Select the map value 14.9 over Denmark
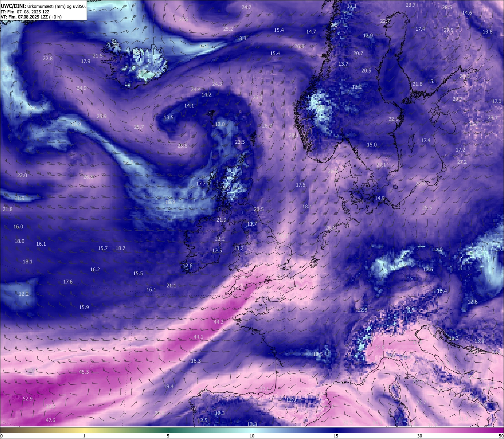The width and height of the screenshot is (504, 439). [x=380, y=198]
